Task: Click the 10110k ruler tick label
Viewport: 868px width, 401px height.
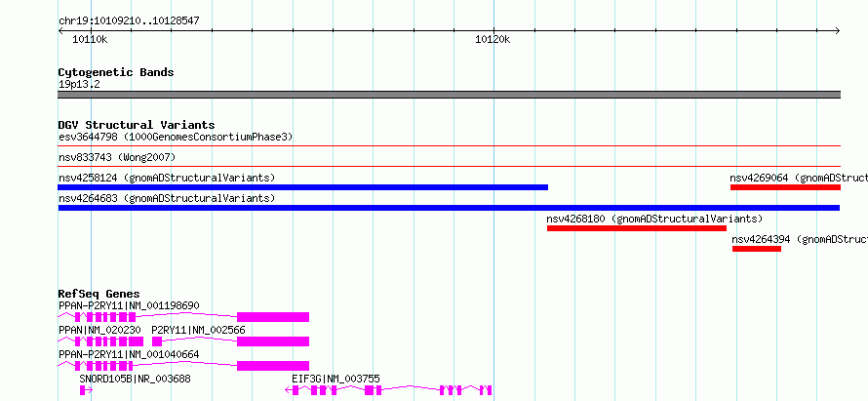Action: pyautogui.click(x=90, y=40)
